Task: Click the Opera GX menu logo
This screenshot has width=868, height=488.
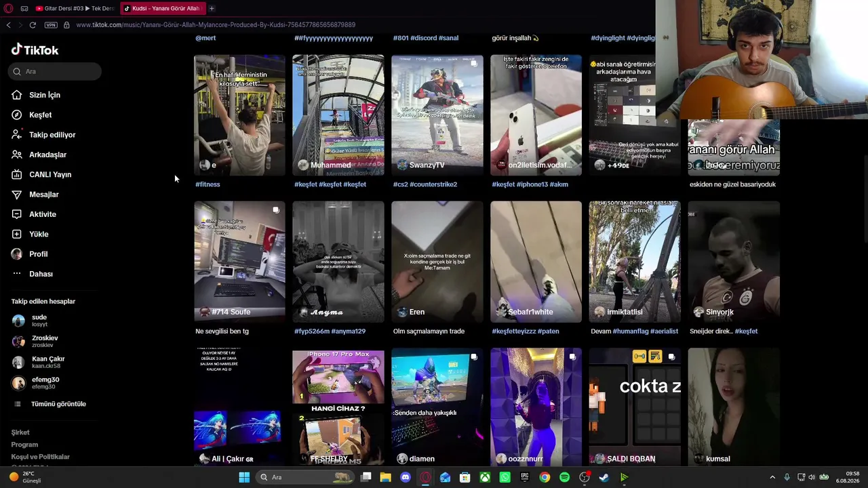Action: pyautogui.click(x=9, y=8)
